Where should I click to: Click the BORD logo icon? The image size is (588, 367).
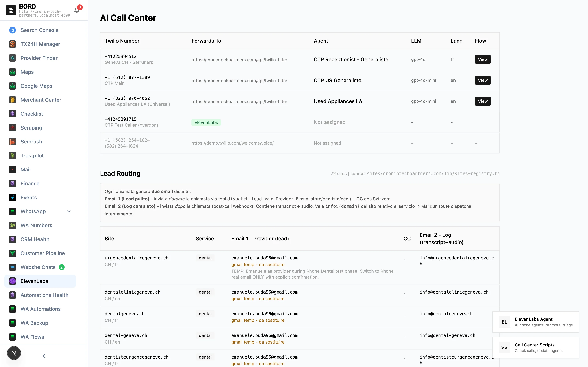(x=11, y=10)
